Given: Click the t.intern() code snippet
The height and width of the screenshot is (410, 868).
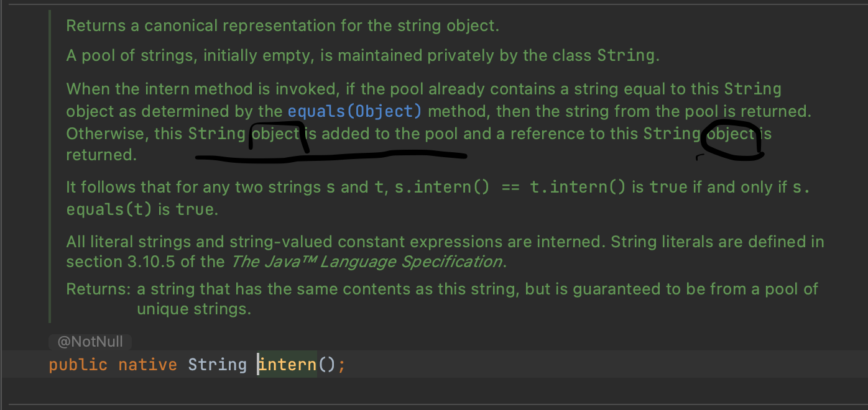Looking at the screenshot, I should 577,187.
